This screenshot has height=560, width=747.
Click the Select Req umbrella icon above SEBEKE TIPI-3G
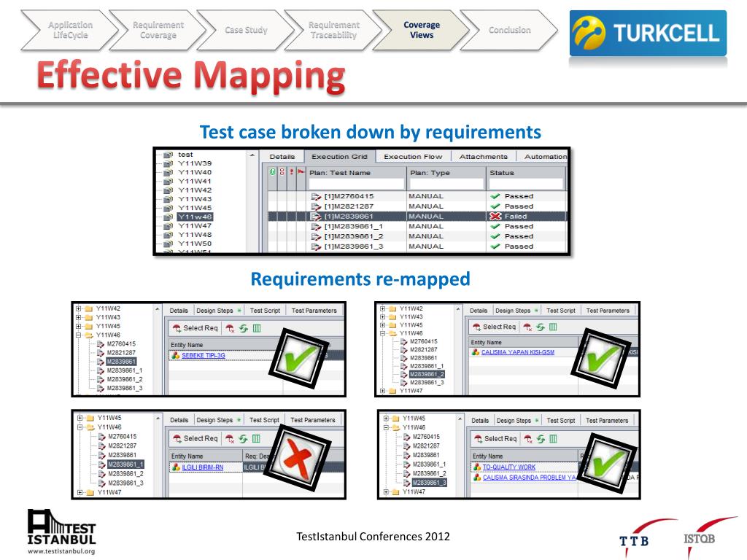coord(177,328)
